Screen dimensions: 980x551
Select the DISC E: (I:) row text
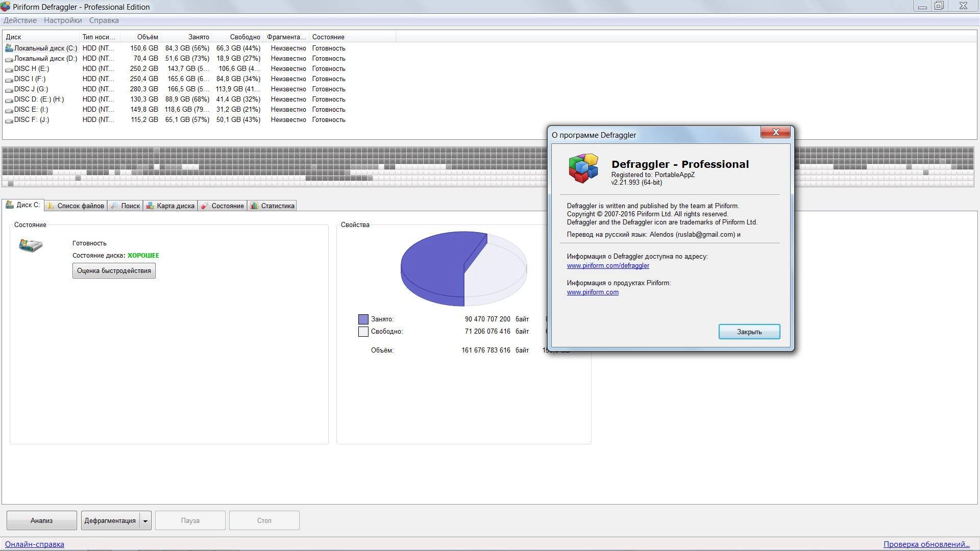point(31,110)
